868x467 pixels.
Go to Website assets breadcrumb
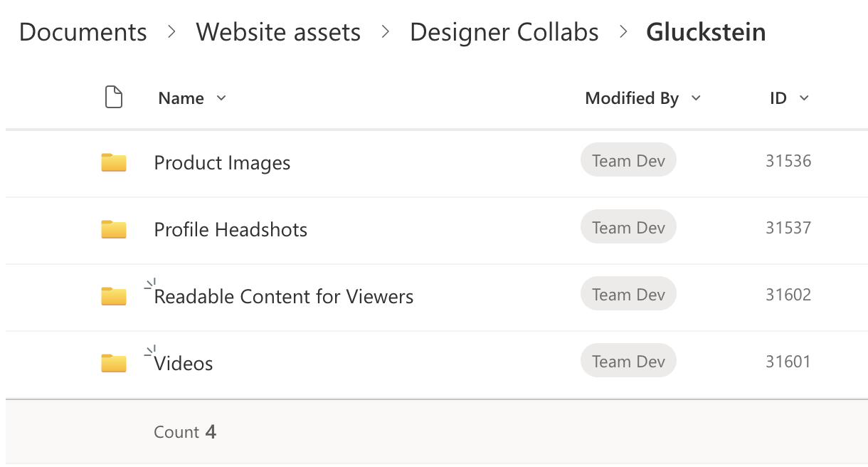[x=278, y=32]
